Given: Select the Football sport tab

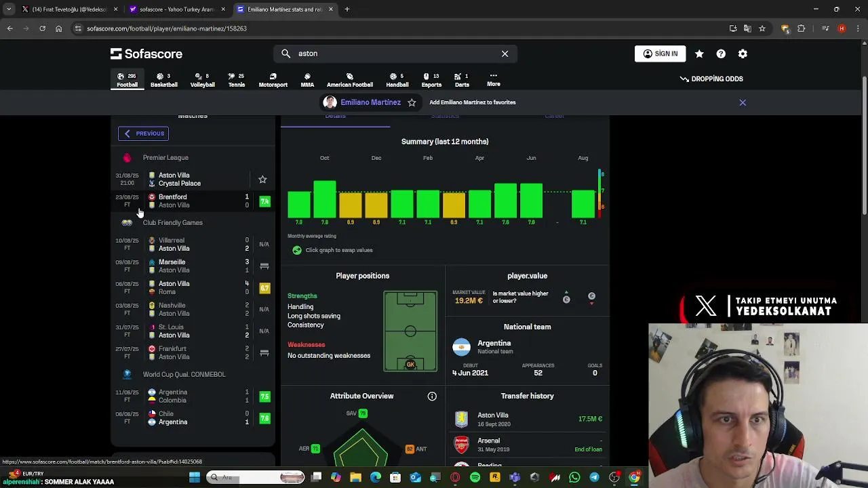Looking at the screenshot, I should click(127, 80).
